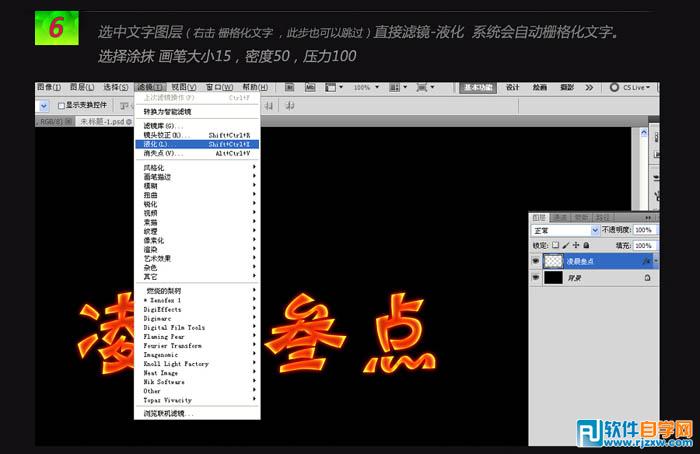Click the CS Live circle icon
This screenshot has height=454, width=700.
pos(614,87)
